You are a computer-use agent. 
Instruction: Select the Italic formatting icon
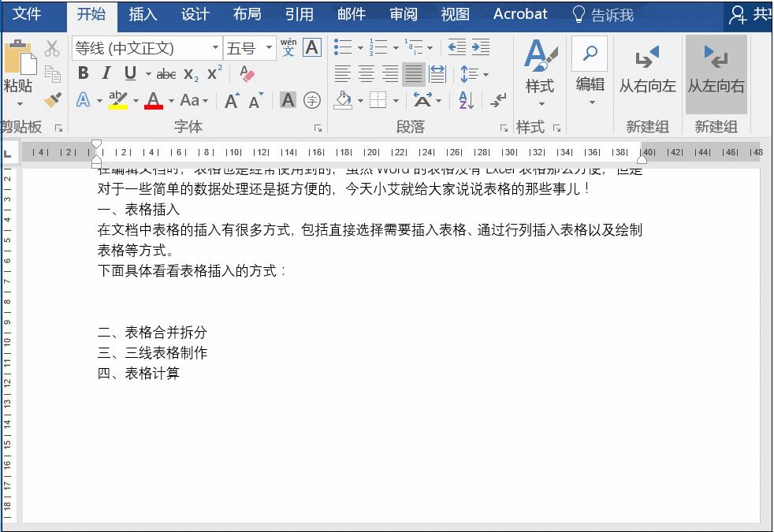point(106,73)
